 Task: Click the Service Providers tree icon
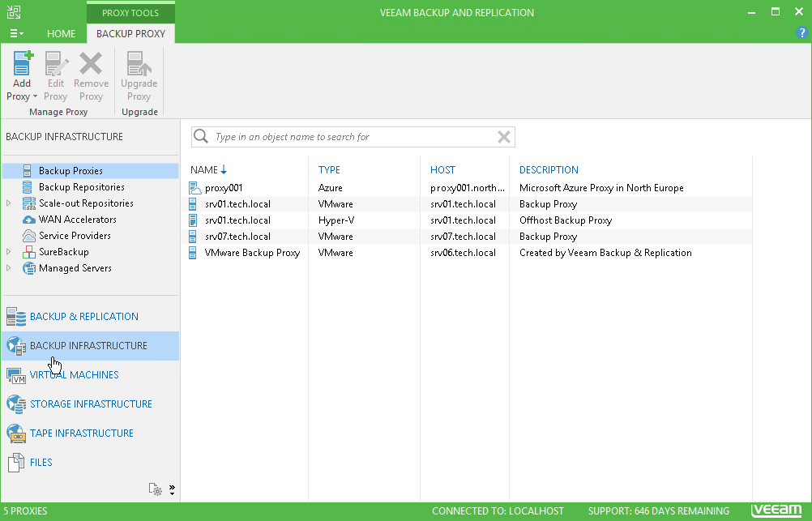tap(29, 236)
